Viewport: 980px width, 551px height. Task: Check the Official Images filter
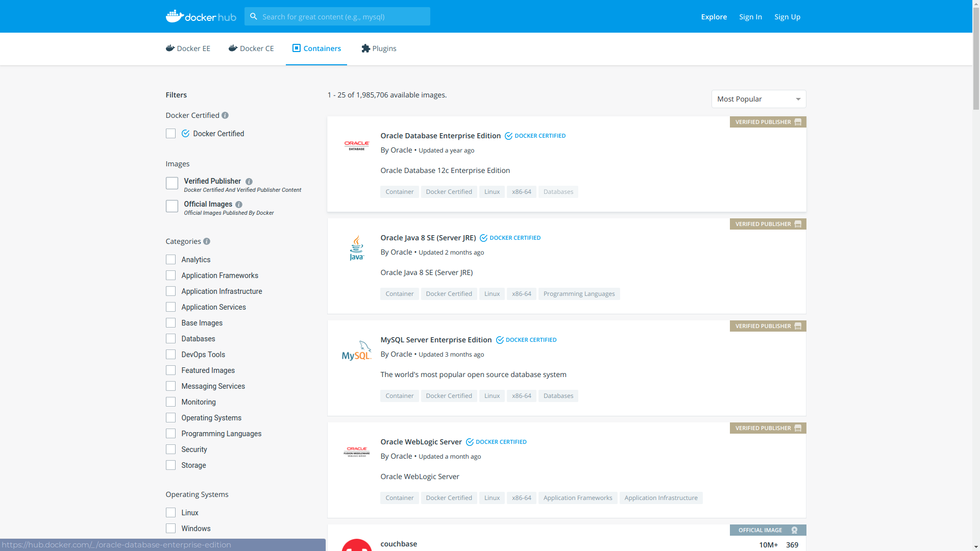click(172, 206)
